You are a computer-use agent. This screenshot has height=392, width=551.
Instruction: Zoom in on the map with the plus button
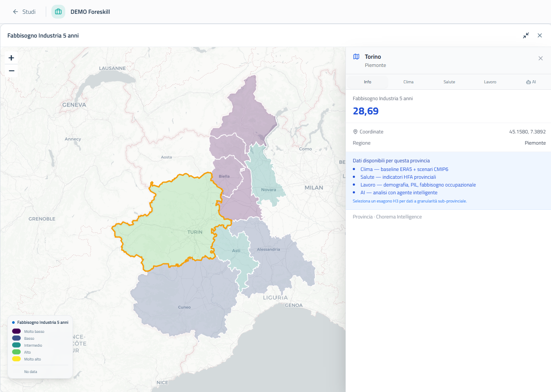(11, 58)
